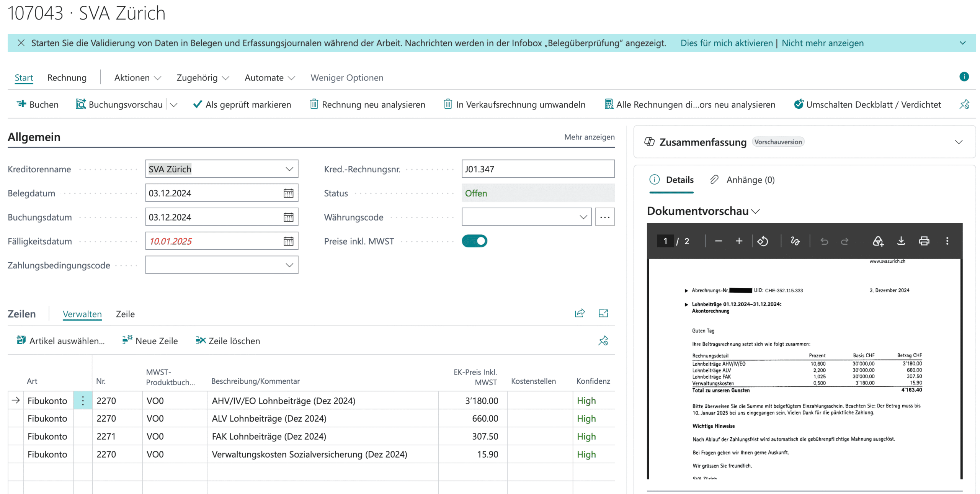Open the Kreditorenname dropdown

point(289,169)
